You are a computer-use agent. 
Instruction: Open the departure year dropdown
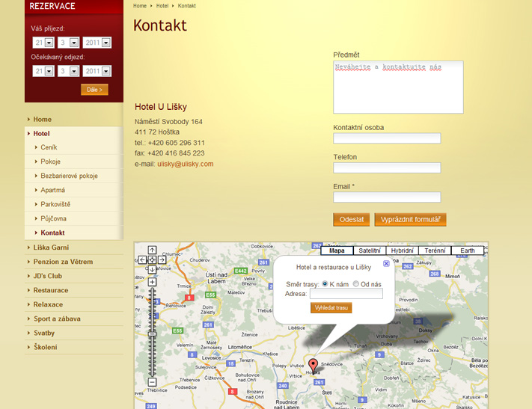coord(97,71)
